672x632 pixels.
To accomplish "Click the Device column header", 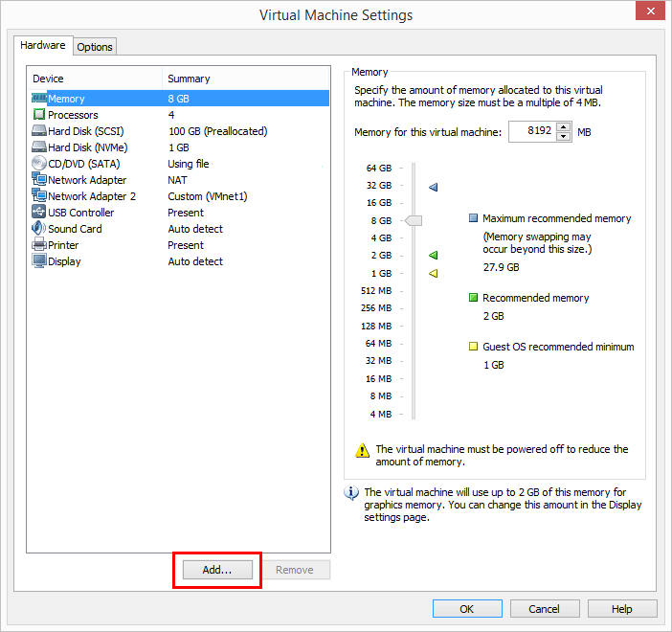I will click(x=95, y=79).
